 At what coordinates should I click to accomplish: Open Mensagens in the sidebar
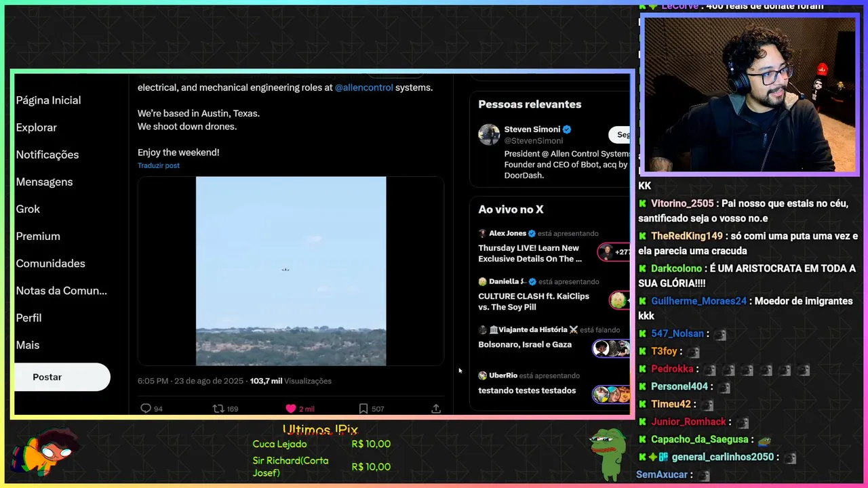(x=44, y=182)
